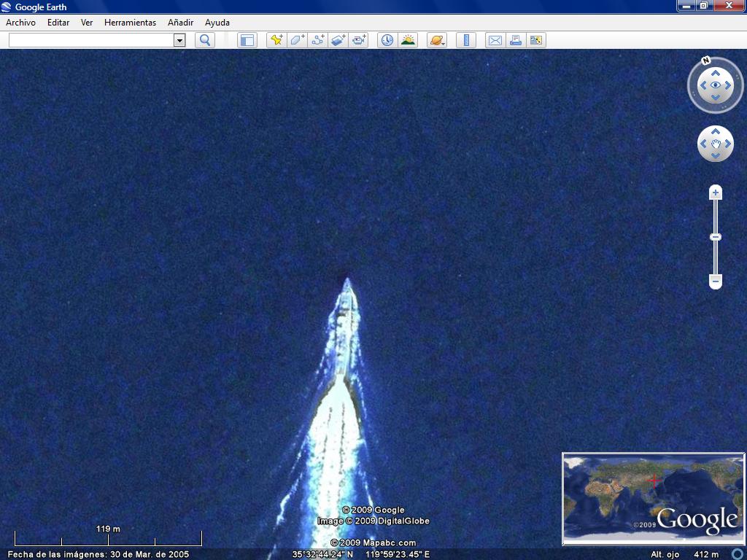Open the Añadir menu
This screenshot has width=747, height=560.
click(x=180, y=23)
